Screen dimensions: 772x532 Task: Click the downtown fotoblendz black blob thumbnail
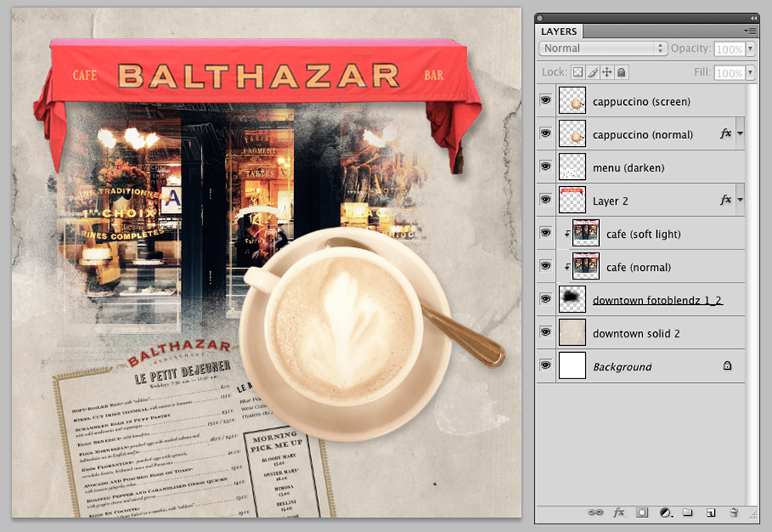pyautogui.click(x=572, y=299)
